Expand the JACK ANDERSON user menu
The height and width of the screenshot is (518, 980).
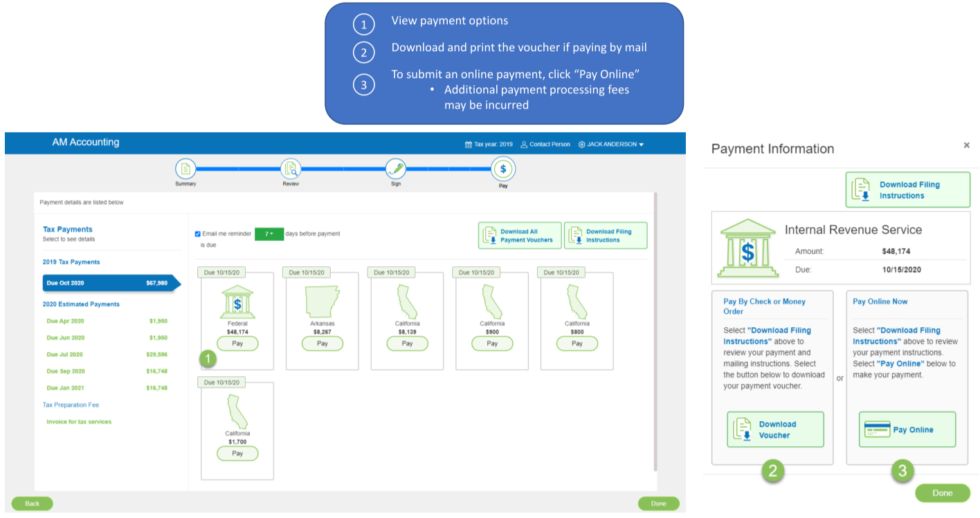click(x=615, y=145)
